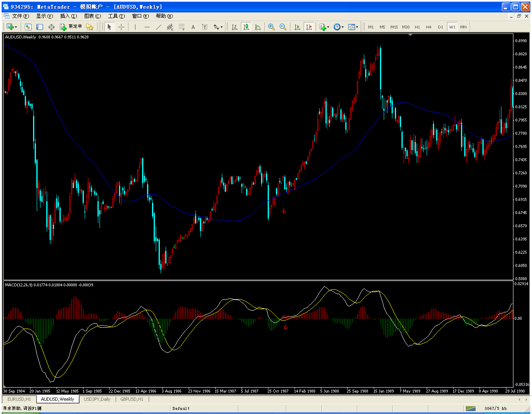
Task: Open the 插入(I) menu
Action: 69,16
